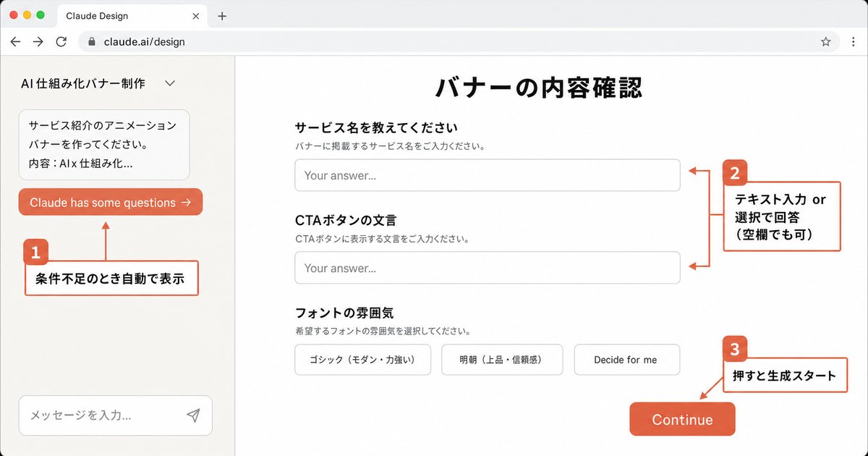868x456 pixels.
Task: Click the フォントの雰囲気 label
Action: click(x=344, y=313)
